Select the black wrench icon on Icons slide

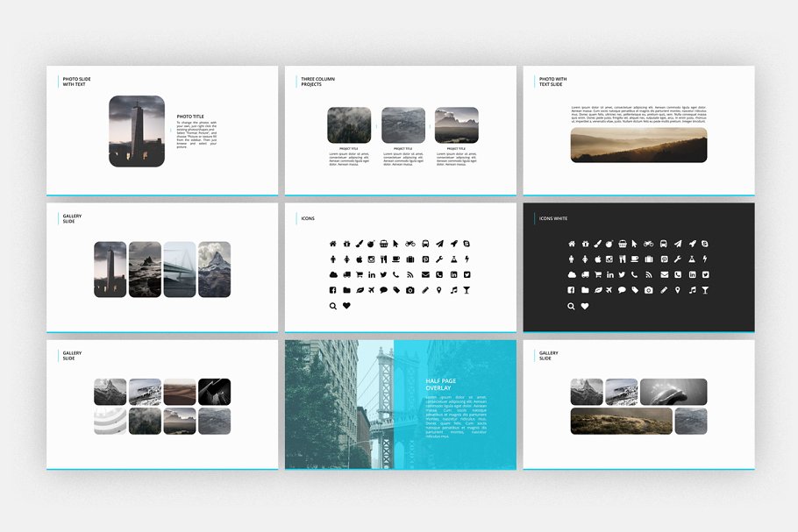(x=439, y=259)
